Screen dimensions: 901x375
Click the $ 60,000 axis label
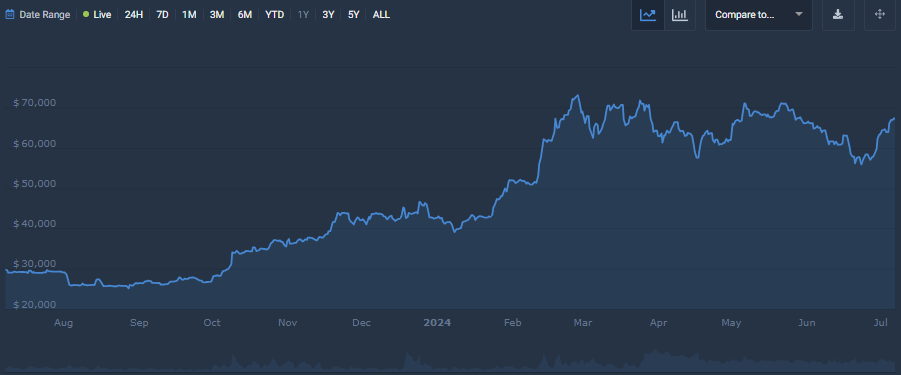pyautogui.click(x=35, y=144)
